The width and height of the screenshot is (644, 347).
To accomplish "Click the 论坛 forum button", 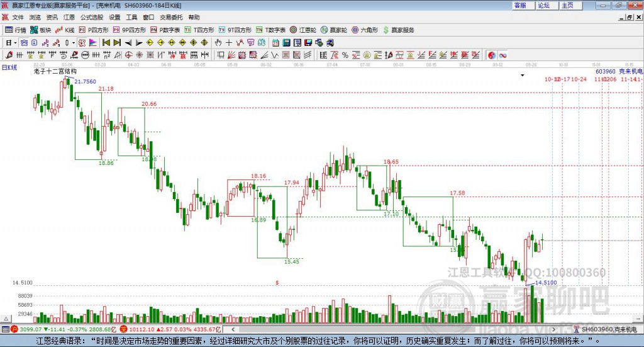I will 547,5.
